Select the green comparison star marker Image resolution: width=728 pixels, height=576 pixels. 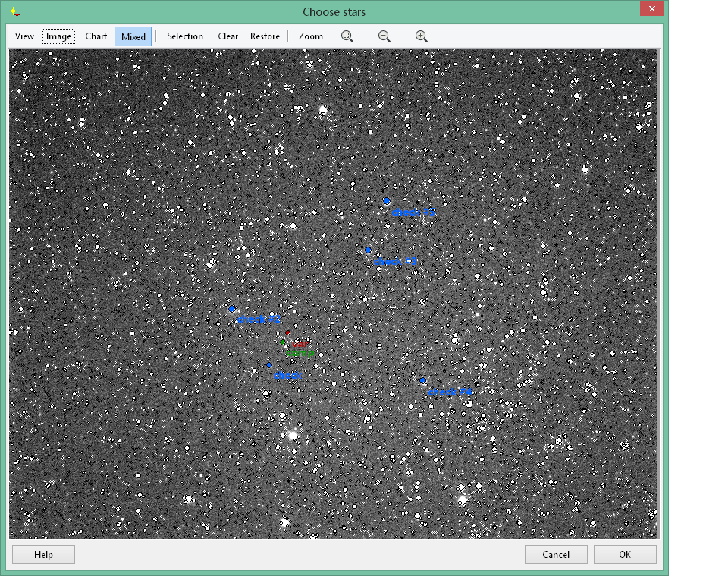(283, 342)
